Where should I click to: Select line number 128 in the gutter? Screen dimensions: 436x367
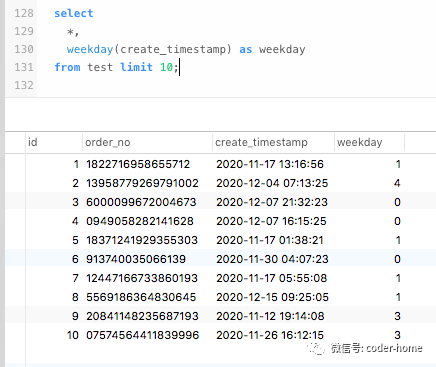(24, 13)
